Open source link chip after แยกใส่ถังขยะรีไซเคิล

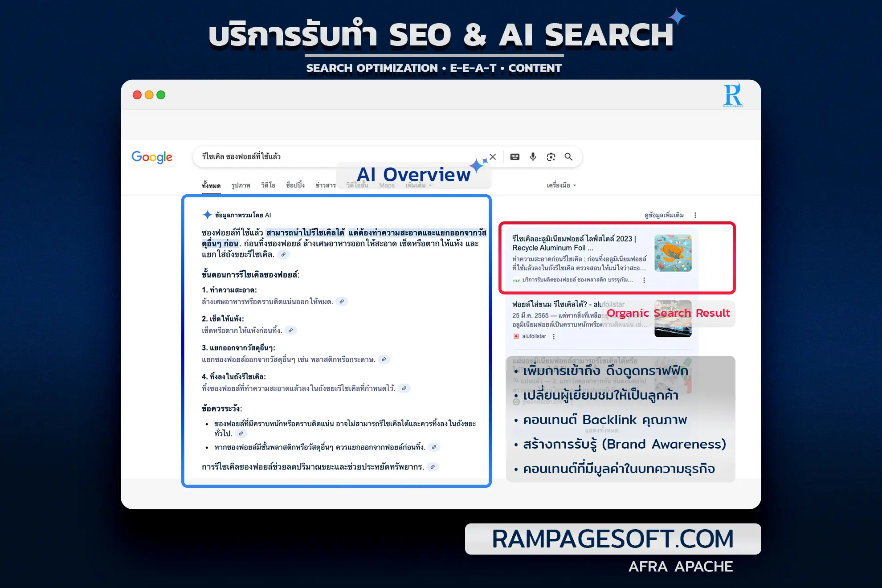283,254
